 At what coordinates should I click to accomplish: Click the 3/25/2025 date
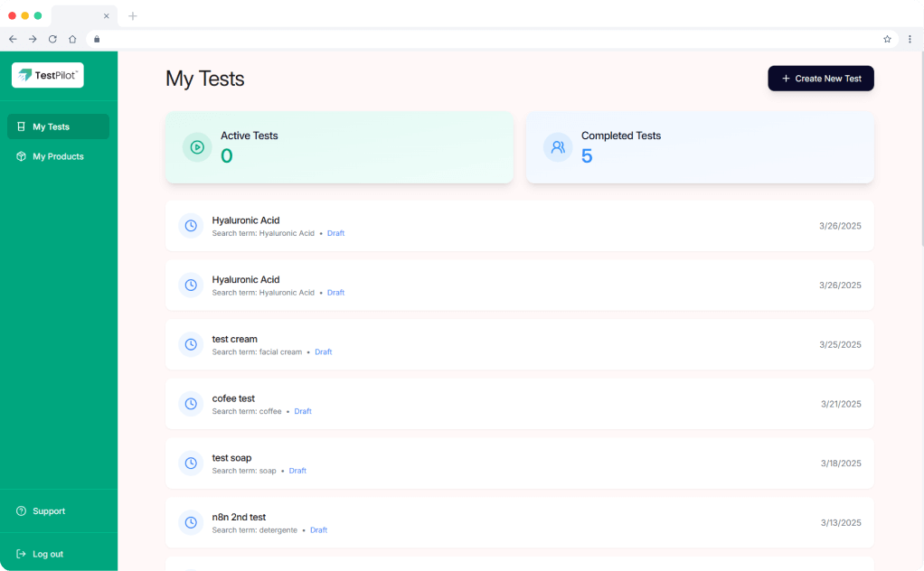coord(840,344)
